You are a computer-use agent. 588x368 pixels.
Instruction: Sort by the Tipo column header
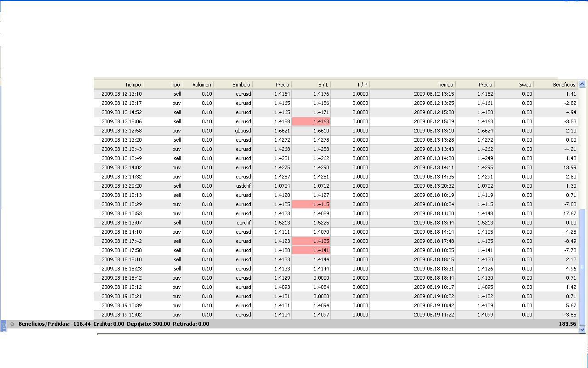click(163, 85)
